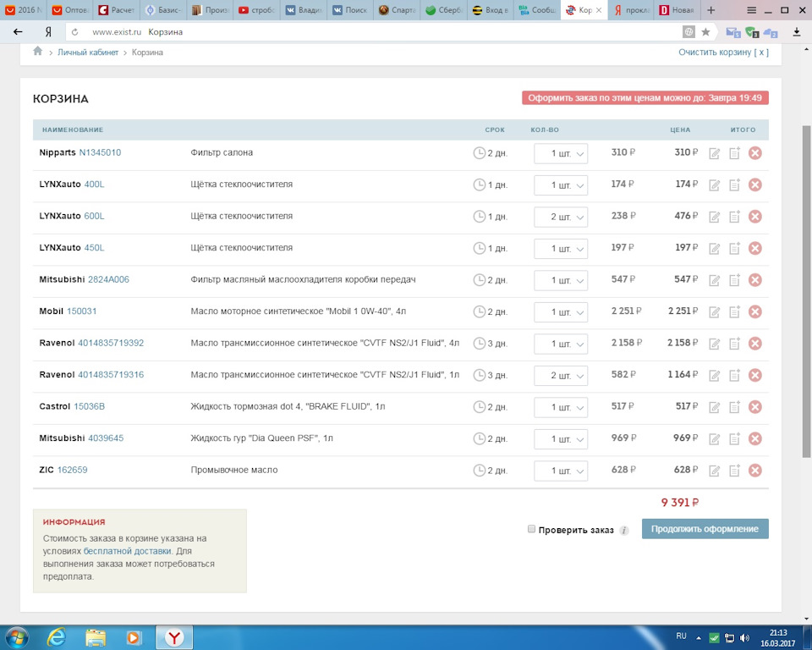The height and width of the screenshot is (650, 812).
Task: Bookmark page with the star icon
Action: pos(705,32)
